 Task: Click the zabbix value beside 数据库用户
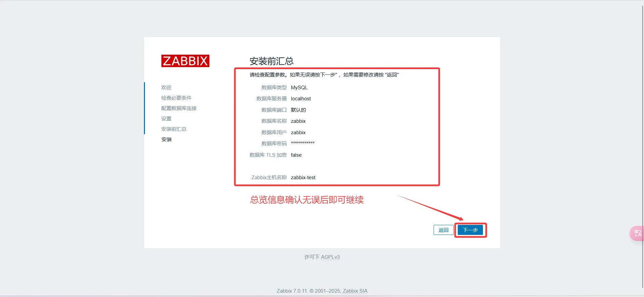[298, 133]
